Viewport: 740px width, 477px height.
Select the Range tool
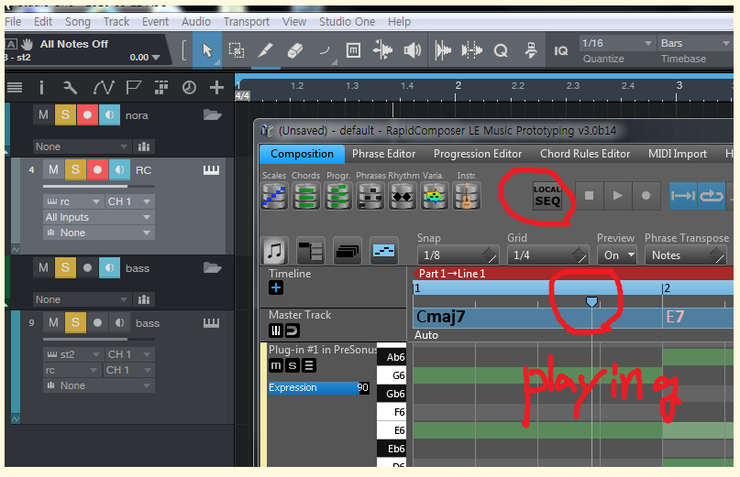click(236, 50)
